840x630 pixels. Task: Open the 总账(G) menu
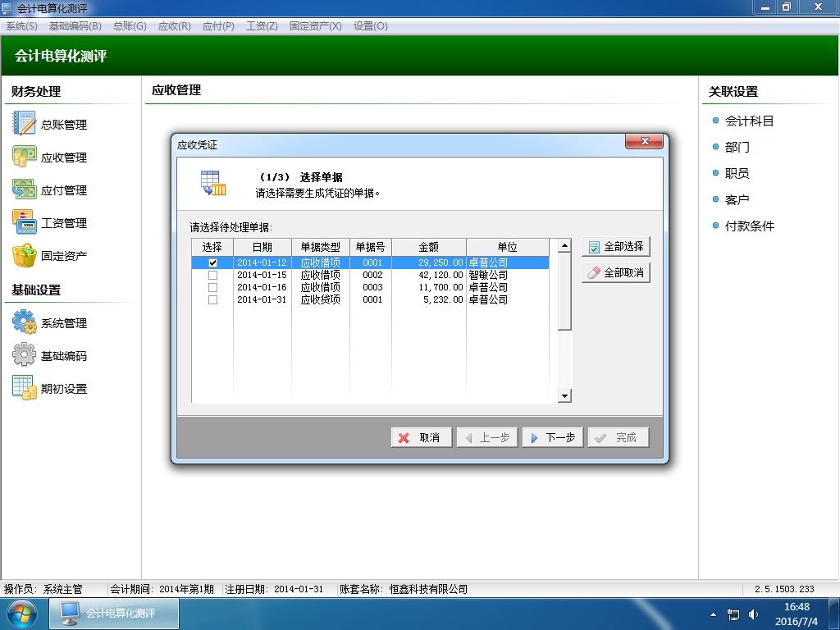(130, 25)
